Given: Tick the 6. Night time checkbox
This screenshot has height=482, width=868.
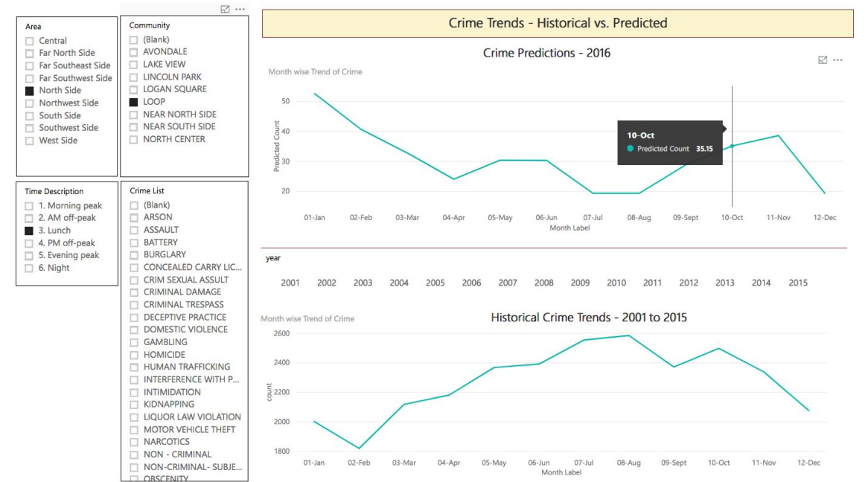Looking at the screenshot, I should pos(29,268).
